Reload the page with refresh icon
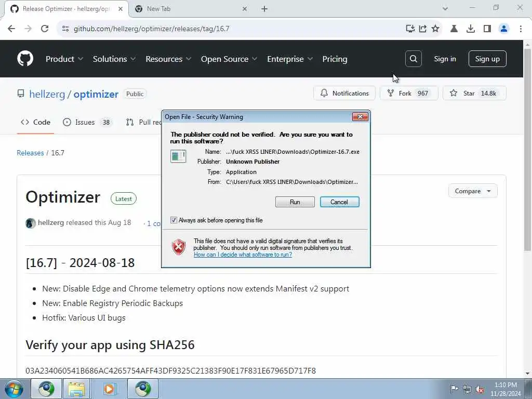Screen dimensions: 532x399 45,29
